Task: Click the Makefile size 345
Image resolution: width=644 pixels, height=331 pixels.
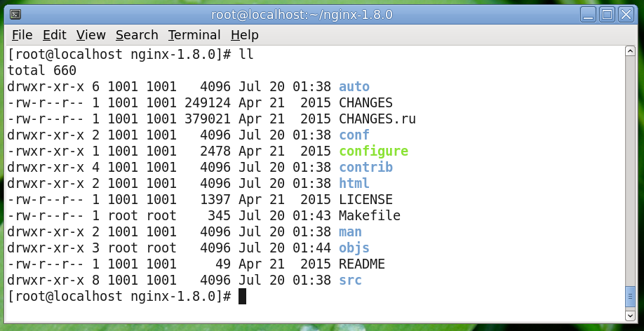Action: pyautogui.click(x=219, y=216)
